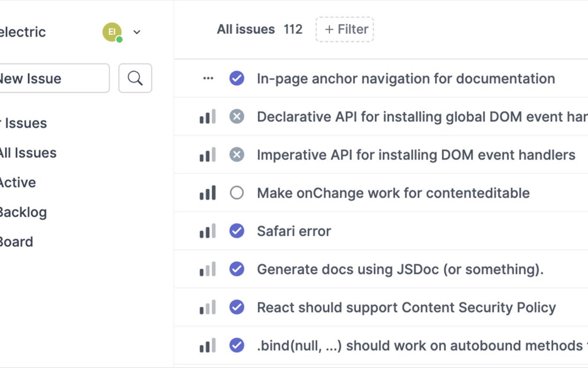The height and width of the screenshot is (368, 588).
Task: Change priority of Declarative API issue
Action: [208, 117]
